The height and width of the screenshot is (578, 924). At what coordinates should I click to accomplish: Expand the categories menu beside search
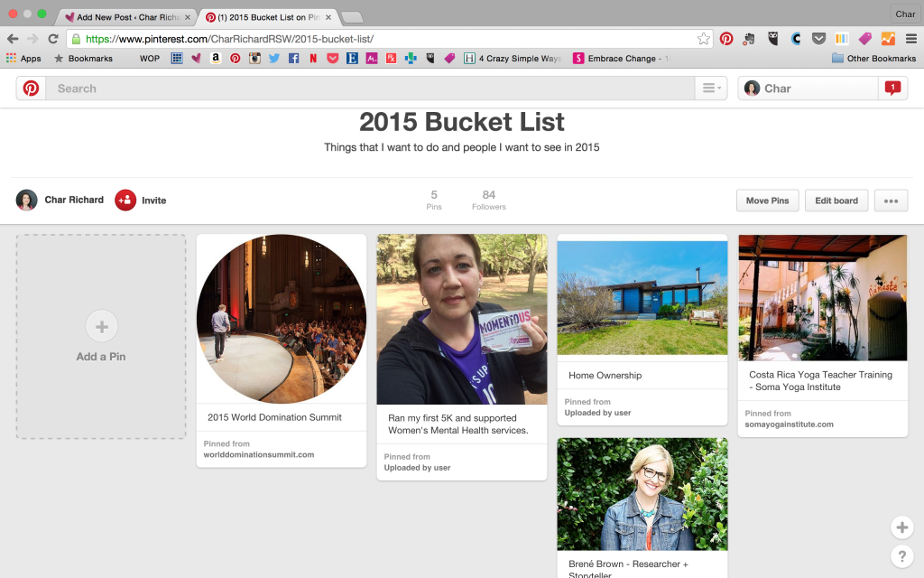(711, 89)
